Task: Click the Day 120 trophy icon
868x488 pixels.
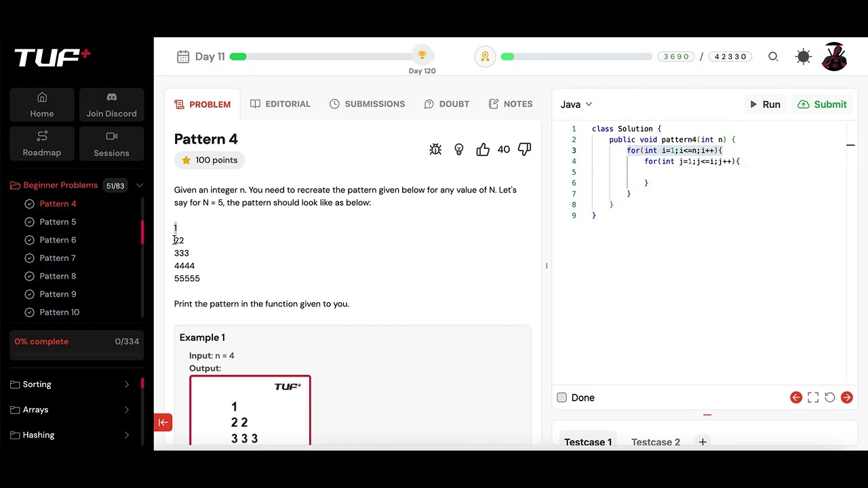Action: pos(422,56)
